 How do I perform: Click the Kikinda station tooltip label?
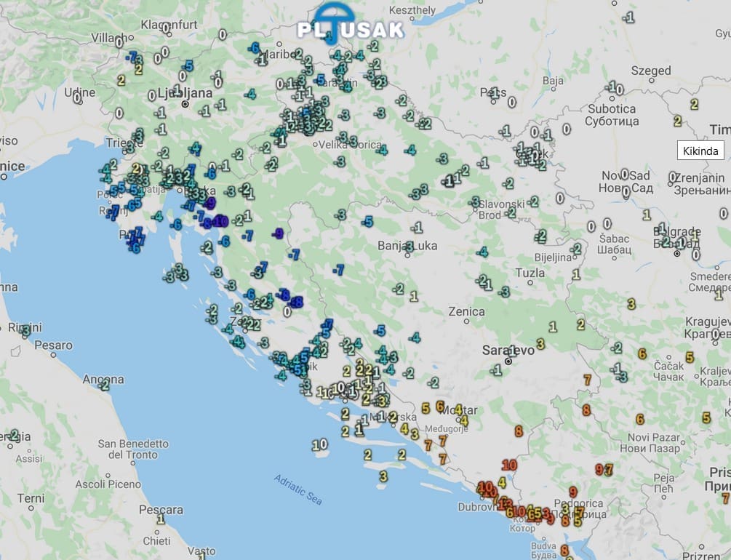tap(700, 151)
